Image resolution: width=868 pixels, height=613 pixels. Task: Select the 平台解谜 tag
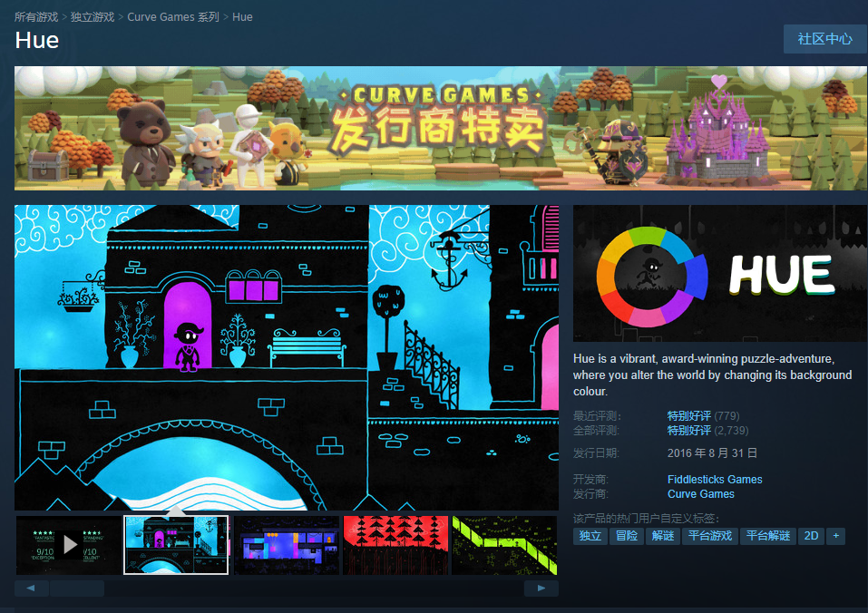tap(768, 536)
